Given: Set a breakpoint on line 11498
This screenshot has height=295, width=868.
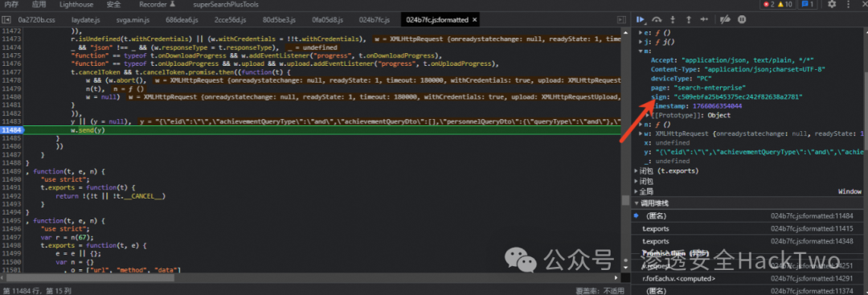Looking at the screenshot, I should click(x=11, y=245).
